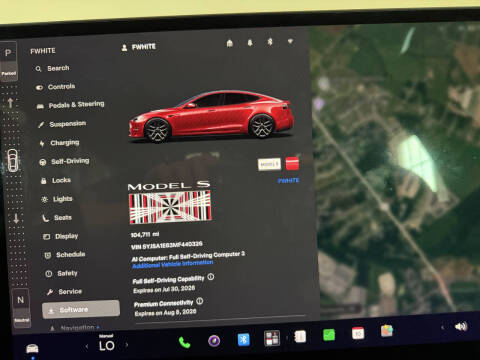The image size is (480, 360).
Task: Tap the white Model S badge
Action: coord(269,164)
